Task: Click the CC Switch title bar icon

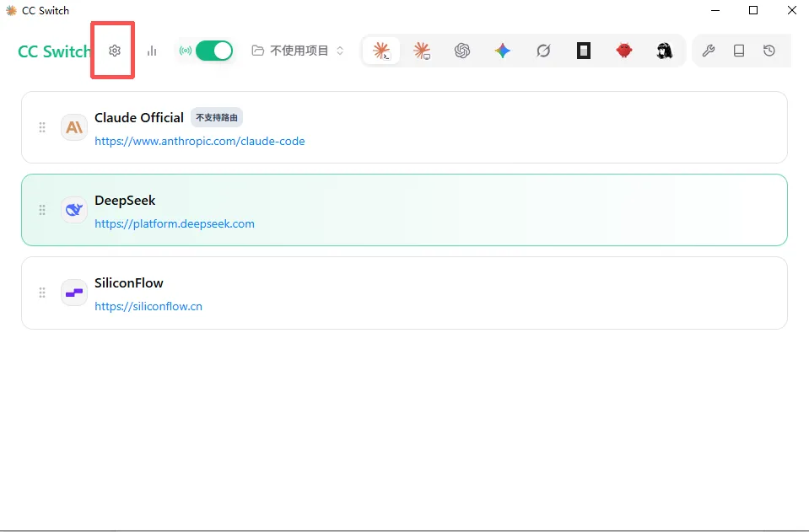Action: pos(11,10)
